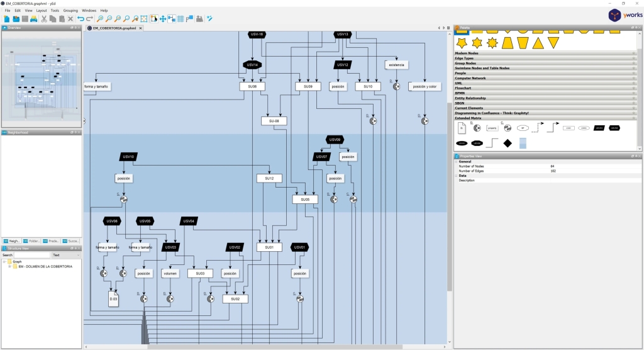This screenshot has height=350, width=644.
Task: Open the Layout menu
Action: click(x=42, y=11)
